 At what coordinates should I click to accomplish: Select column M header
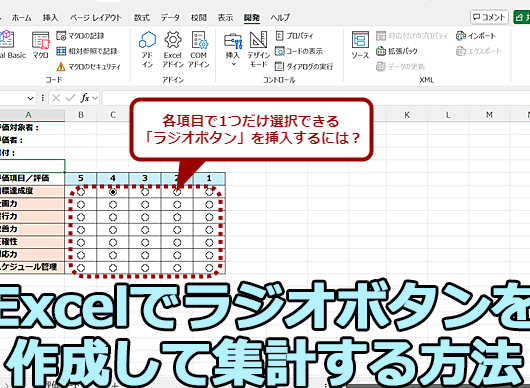(x=489, y=115)
